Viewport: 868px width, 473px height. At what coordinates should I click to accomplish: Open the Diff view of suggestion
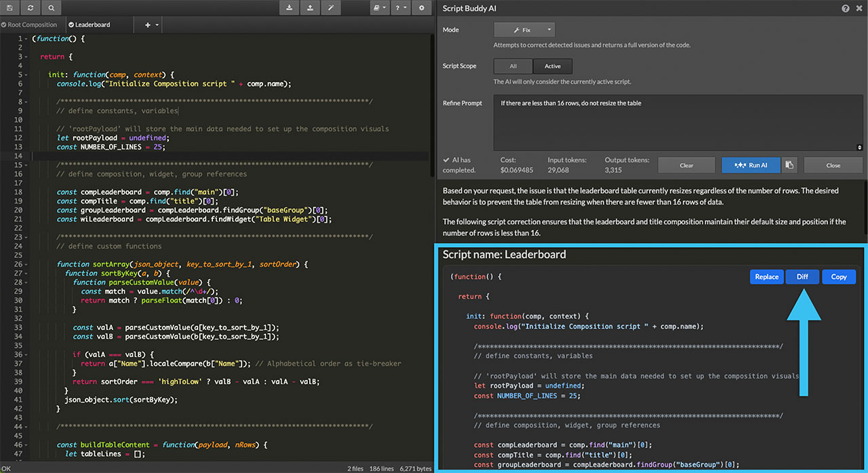click(x=802, y=277)
